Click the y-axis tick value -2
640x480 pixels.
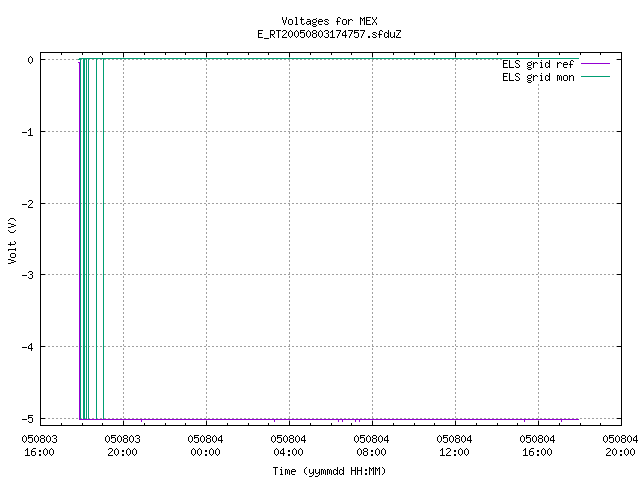point(28,204)
